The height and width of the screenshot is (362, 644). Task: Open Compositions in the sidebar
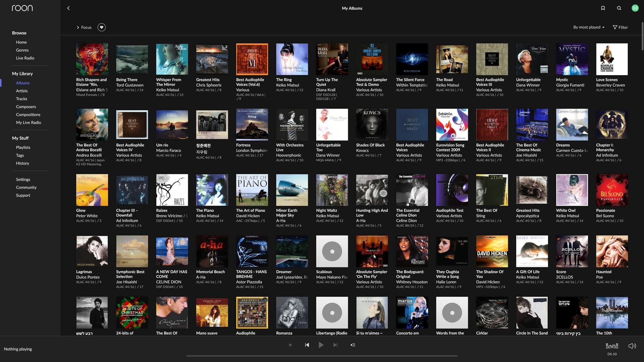pos(28,115)
